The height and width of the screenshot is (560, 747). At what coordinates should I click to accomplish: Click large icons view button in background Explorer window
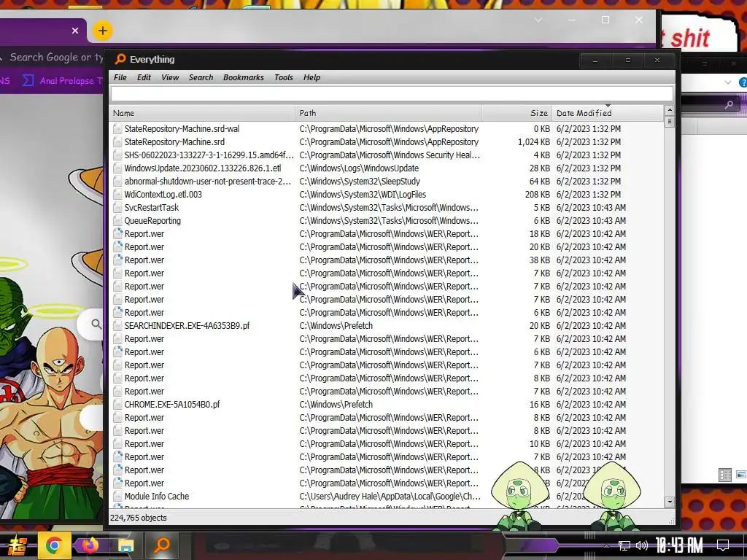point(741,475)
